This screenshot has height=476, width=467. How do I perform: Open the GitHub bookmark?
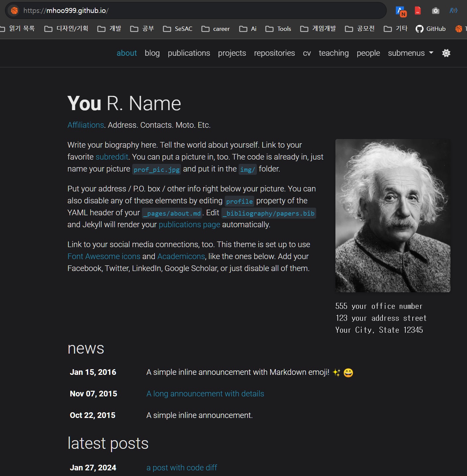[x=431, y=29]
